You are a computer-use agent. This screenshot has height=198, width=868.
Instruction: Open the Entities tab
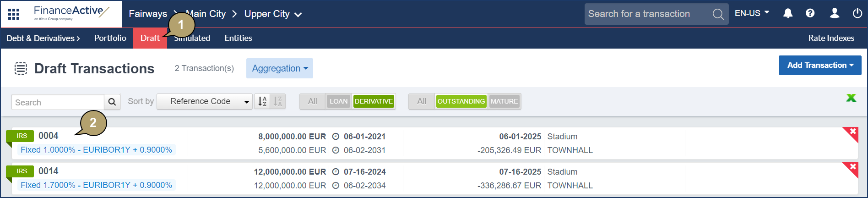238,38
